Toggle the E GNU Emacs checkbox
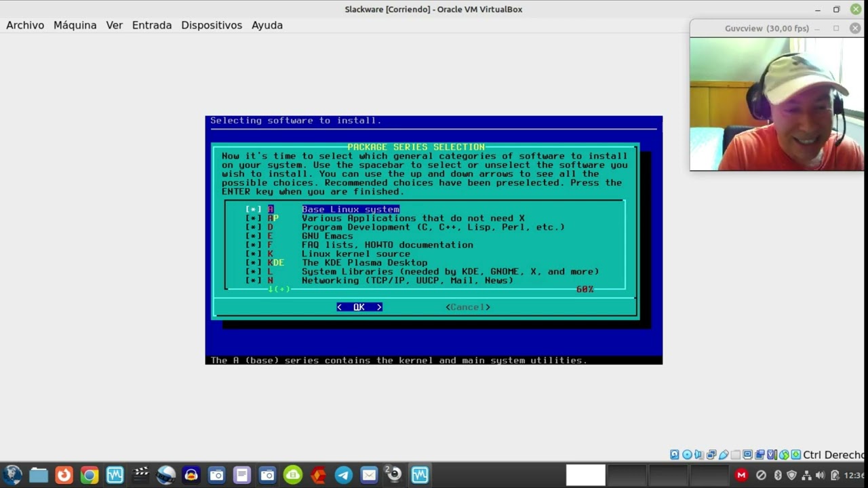The width and height of the screenshot is (868, 488). click(x=253, y=236)
